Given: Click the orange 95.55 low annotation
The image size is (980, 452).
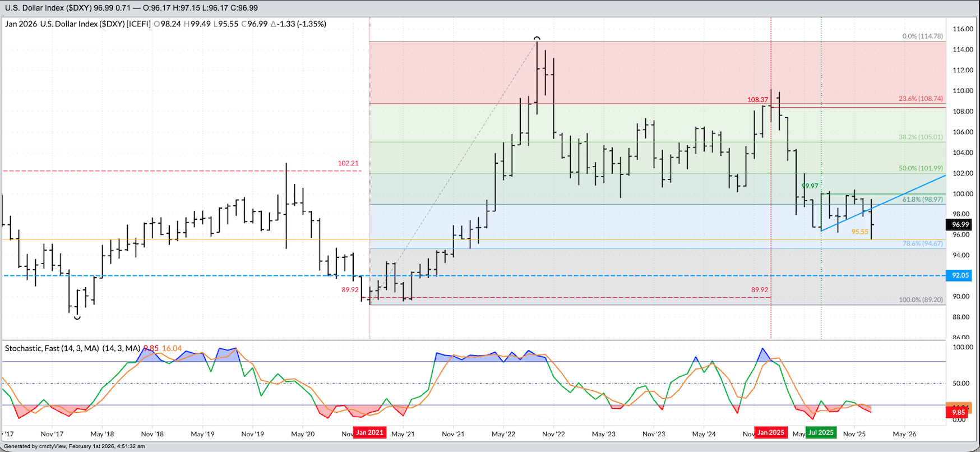Looking at the screenshot, I should (x=859, y=232).
